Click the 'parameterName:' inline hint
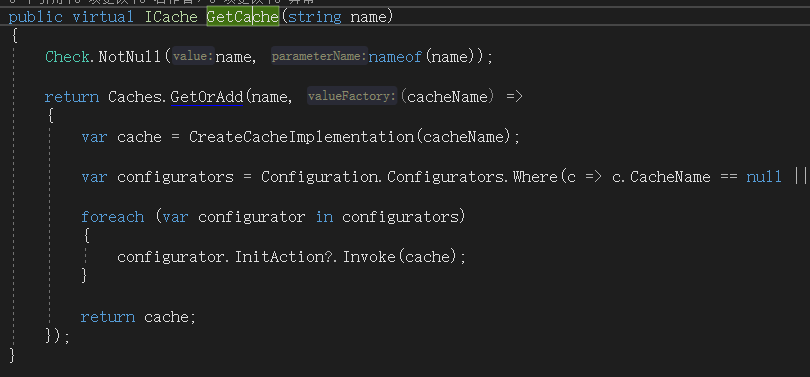810x377 pixels. [x=319, y=56]
